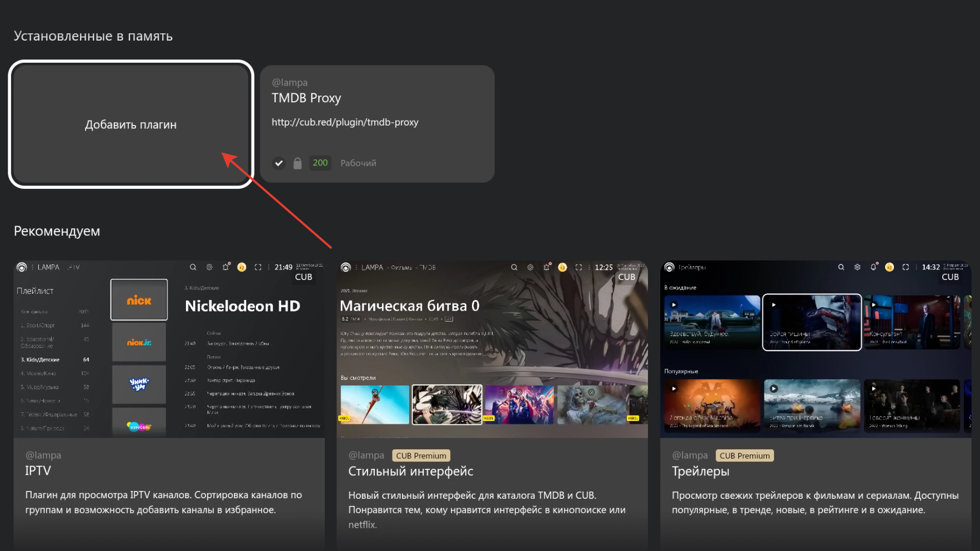Click the tmdb-proxy URL text
980x551 pixels.
point(345,122)
